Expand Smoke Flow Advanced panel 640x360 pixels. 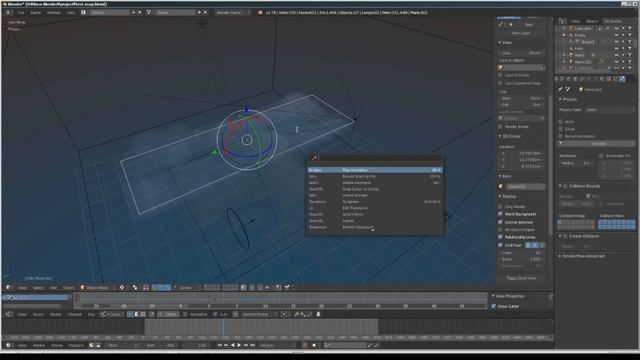(560, 256)
